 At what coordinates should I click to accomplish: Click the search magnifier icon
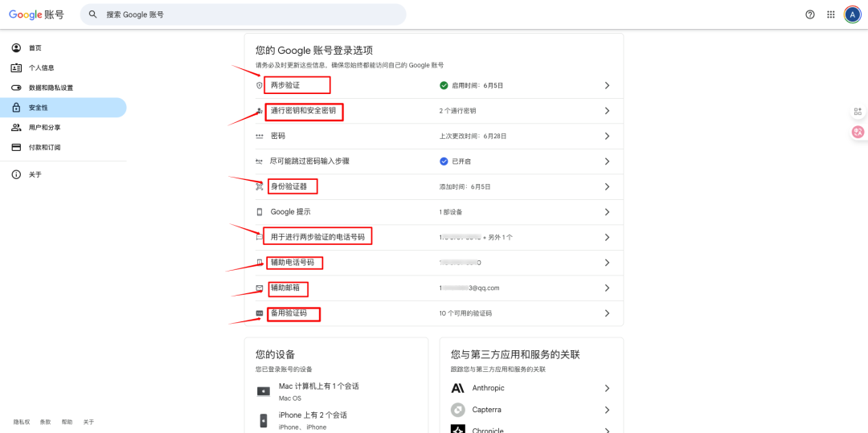point(93,14)
